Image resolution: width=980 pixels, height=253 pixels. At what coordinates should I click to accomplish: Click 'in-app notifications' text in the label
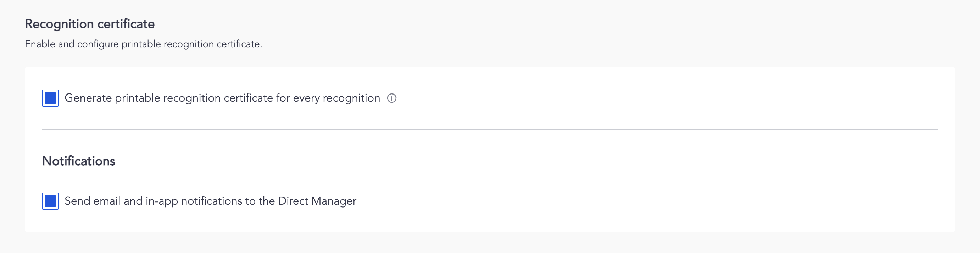click(x=194, y=201)
